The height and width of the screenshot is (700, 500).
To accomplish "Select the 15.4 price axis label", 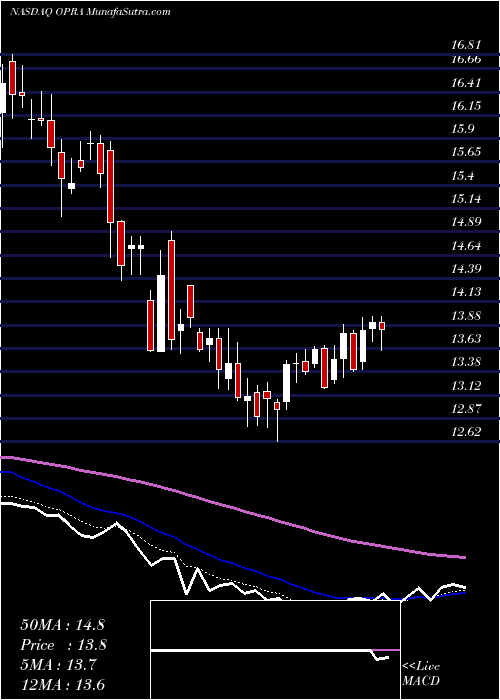I will click(x=463, y=175).
